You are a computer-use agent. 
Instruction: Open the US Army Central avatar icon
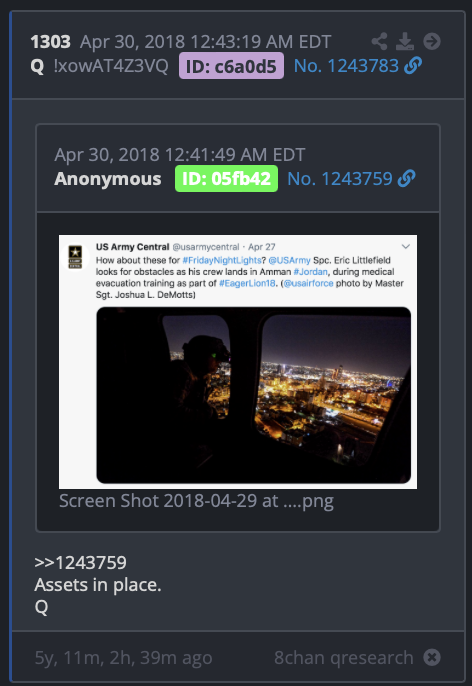(75, 256)
